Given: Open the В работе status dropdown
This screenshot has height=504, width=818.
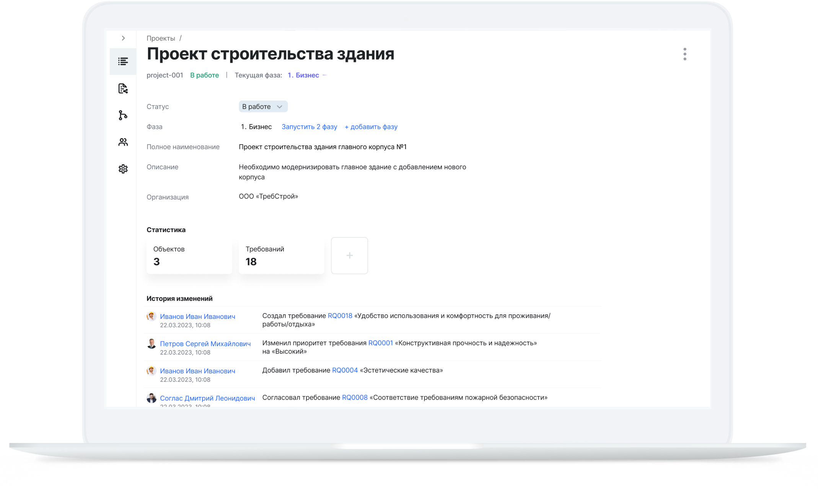Looking at the screenshot, I should click(x=263, y=107).
